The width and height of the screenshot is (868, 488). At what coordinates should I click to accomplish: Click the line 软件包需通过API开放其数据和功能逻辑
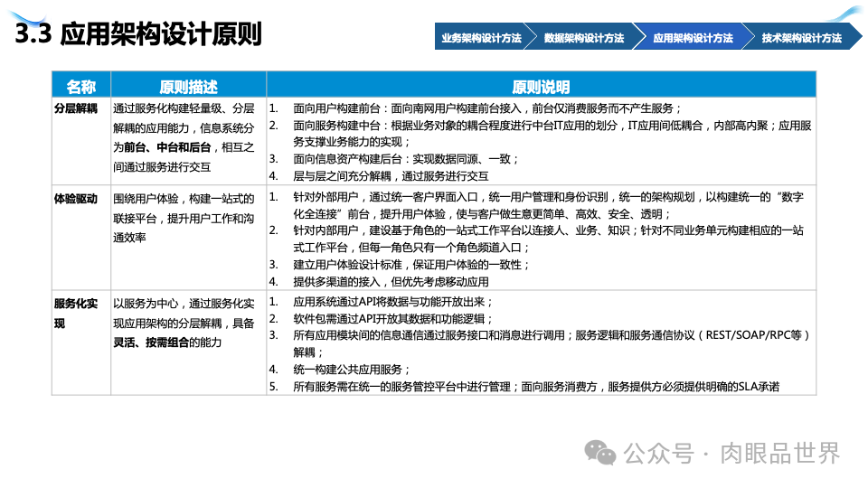coord(393,319)
